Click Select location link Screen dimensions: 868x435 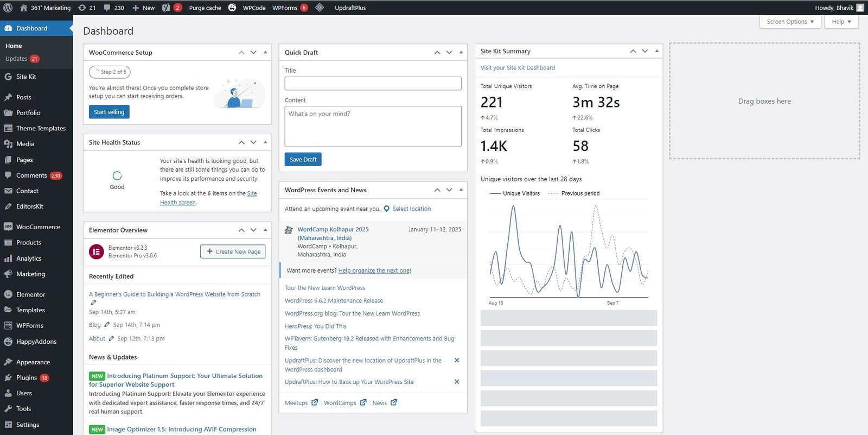coord(412,209)
